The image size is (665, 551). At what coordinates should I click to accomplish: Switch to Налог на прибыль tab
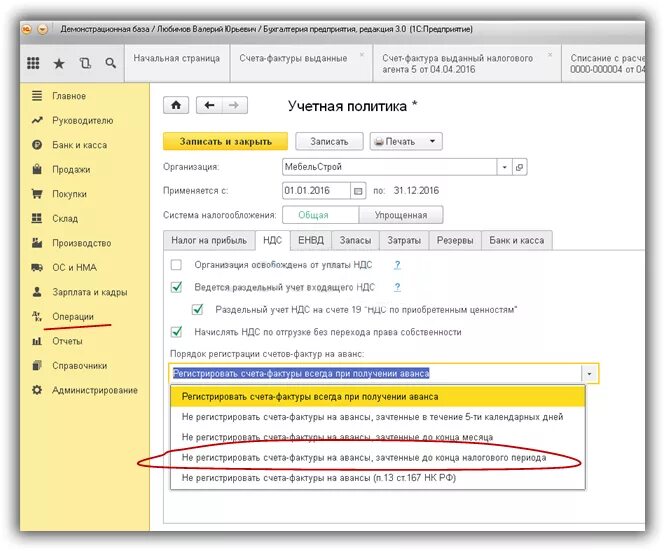pyautogui.click(x=209, y=241)
